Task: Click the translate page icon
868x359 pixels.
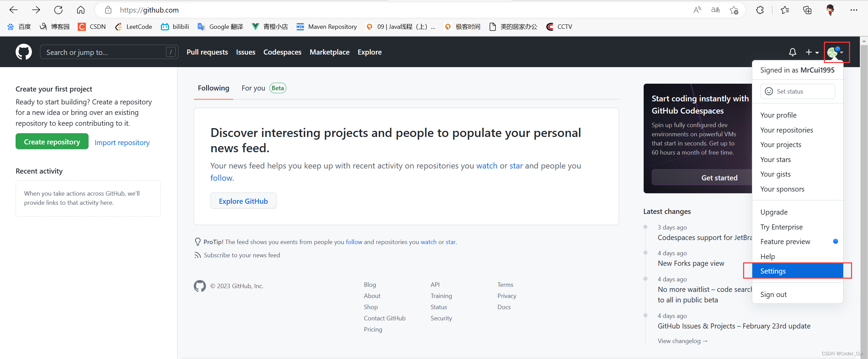Action: click(x=715, y=10)
